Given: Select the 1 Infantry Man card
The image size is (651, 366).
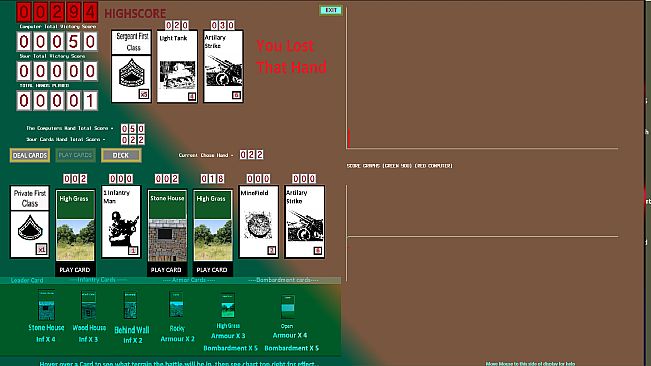Looking at the screenshot, I should coord(121,222).
